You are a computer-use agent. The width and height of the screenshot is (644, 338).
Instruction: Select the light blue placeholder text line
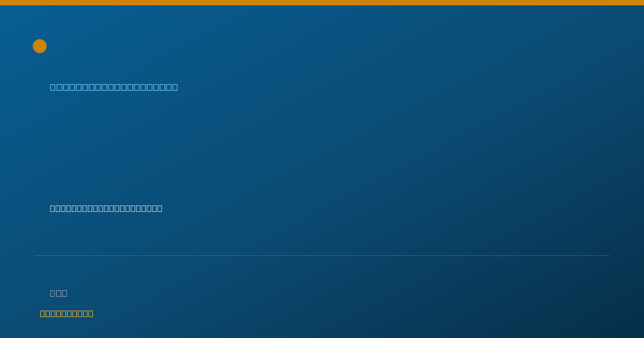114,87
